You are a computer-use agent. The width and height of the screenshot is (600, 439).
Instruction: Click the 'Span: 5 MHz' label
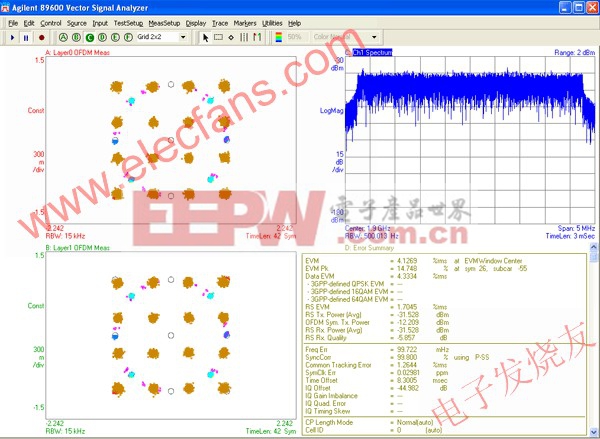tap(576, 228)
